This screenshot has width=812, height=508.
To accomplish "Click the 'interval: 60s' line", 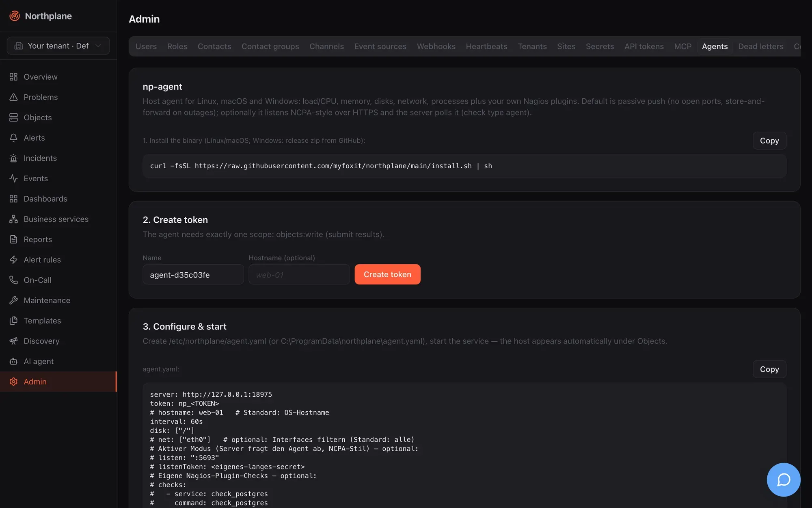I will pos(177,421).
